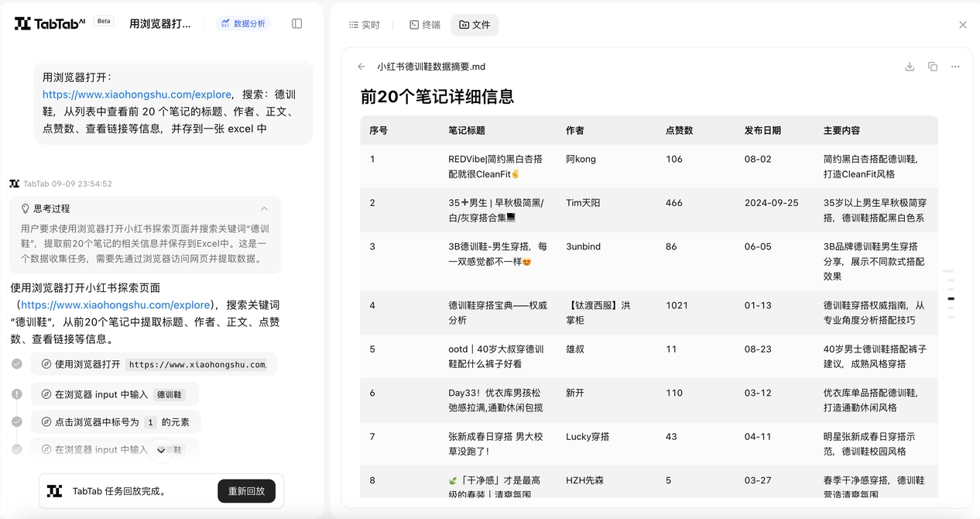980x519 pixels.
Task: Click the compass icon on the open browser step
Action: click(46, 364)
